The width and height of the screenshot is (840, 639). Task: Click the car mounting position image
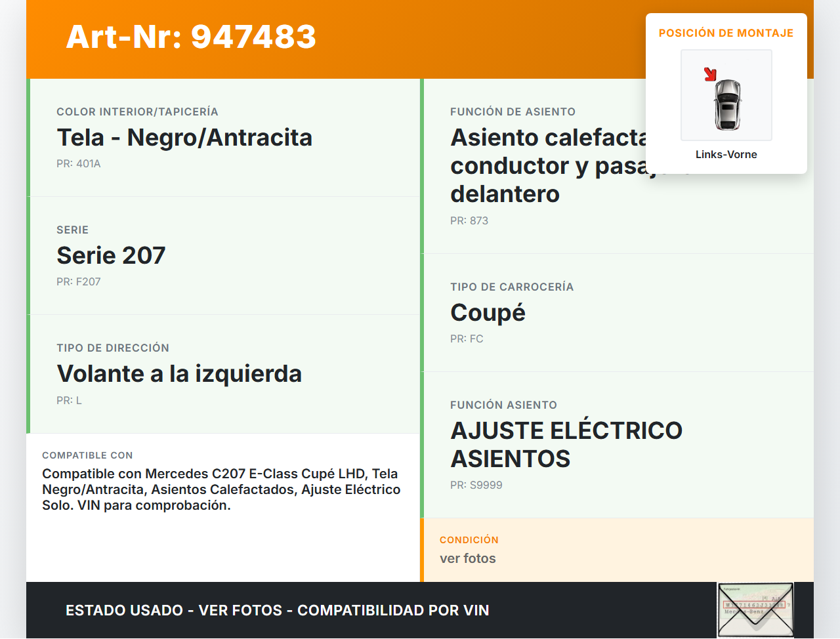(x=726, y=95)
